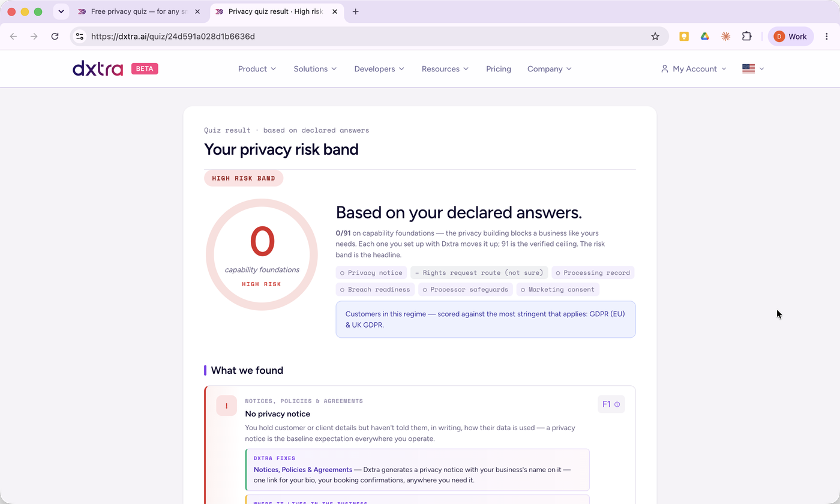The height and width of the screenshot is (504, 840).
Task: Click the address bar URL
Action: click(x=173, y=37)
